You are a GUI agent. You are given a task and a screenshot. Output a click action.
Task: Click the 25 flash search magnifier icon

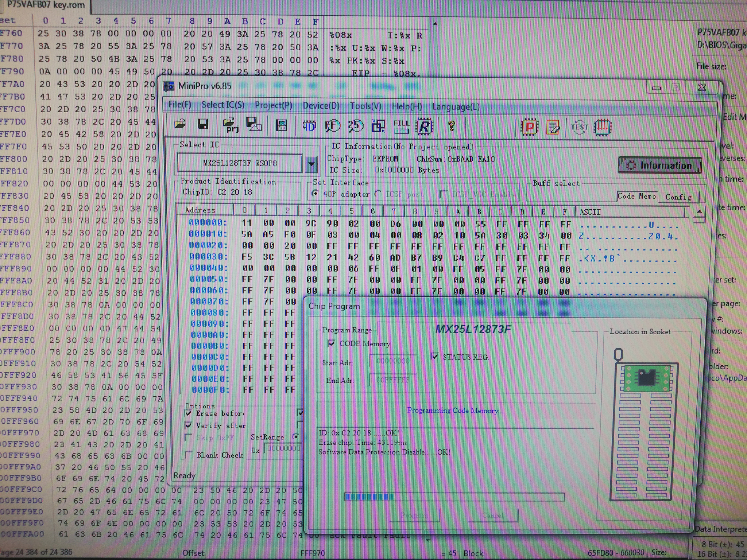[355, 126]
